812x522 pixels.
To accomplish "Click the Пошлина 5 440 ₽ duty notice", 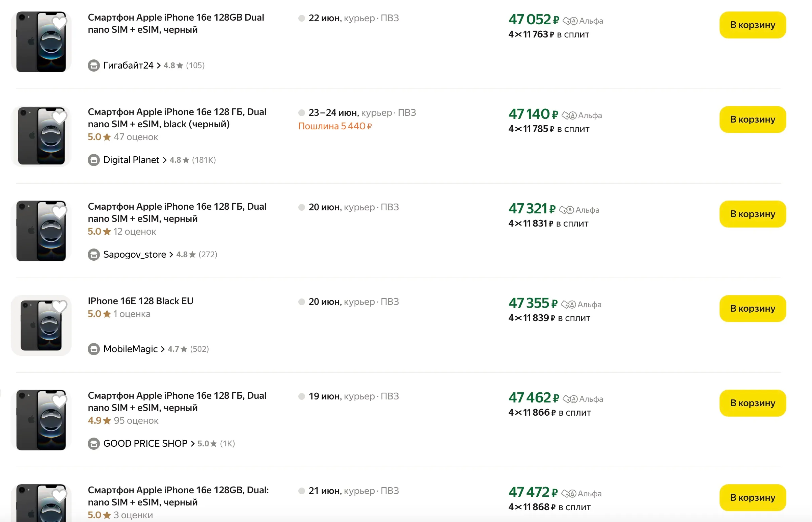I will pyautogui.click(x=335, y=126).
